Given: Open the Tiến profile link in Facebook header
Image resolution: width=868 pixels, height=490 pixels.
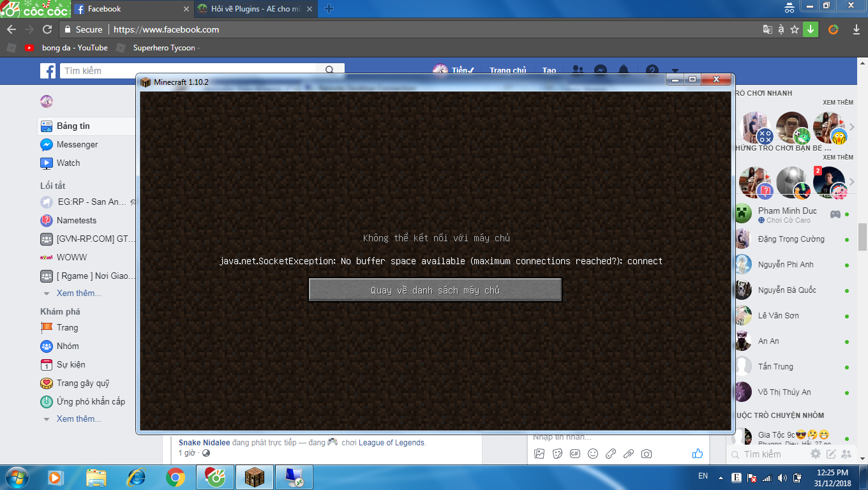Looking at the screenshot, I should (453, 71).
